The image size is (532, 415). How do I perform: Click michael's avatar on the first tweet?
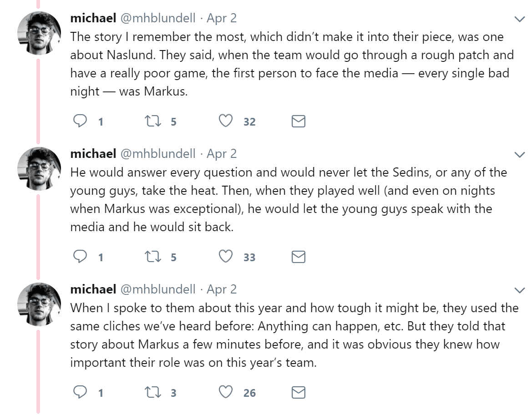[x=39, y=33]
